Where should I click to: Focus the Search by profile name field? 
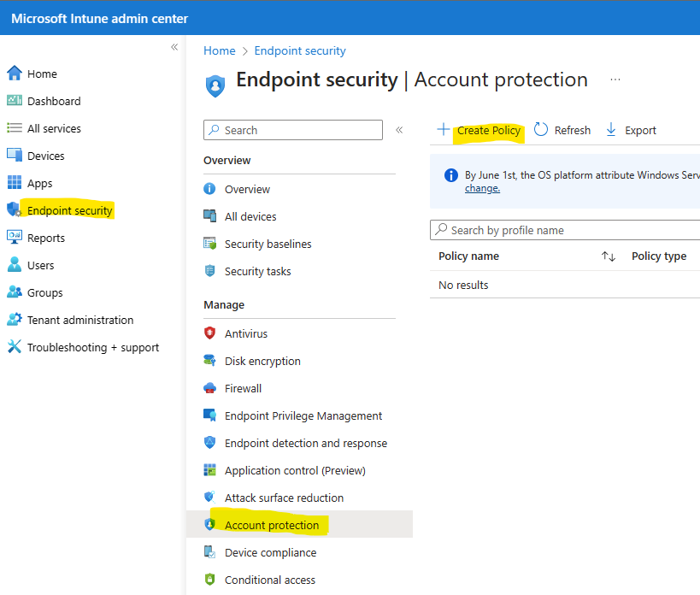tap(565, 230)
